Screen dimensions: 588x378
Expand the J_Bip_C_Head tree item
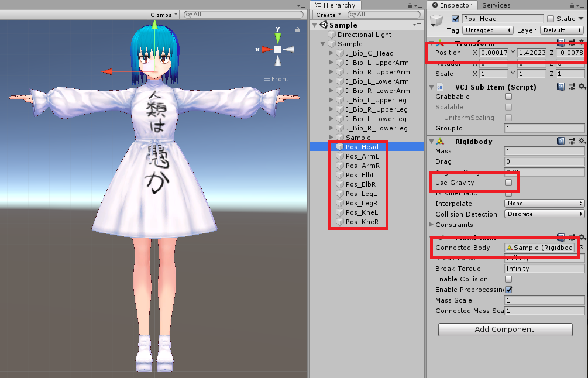coord(331,53)
